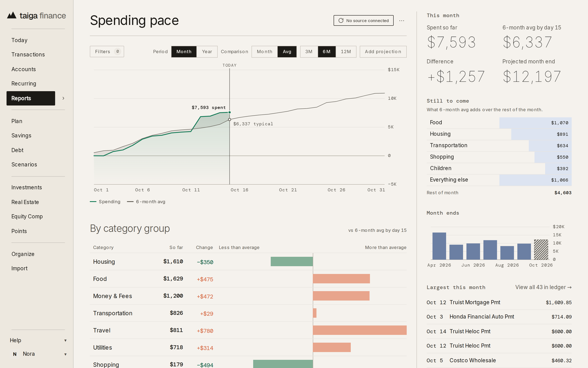This screenshot has width=588, height=368.
Task: Expand the Help dropdown arrow
Action: (65, 341)
